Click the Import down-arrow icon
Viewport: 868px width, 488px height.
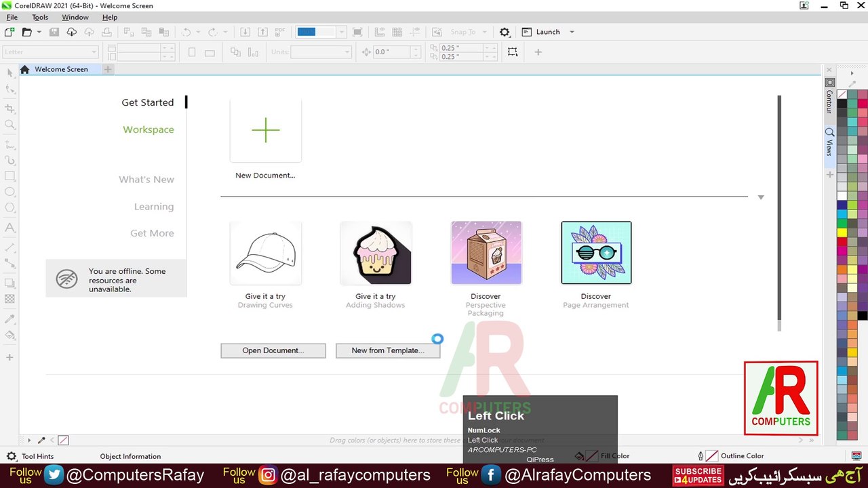(245, 32)
